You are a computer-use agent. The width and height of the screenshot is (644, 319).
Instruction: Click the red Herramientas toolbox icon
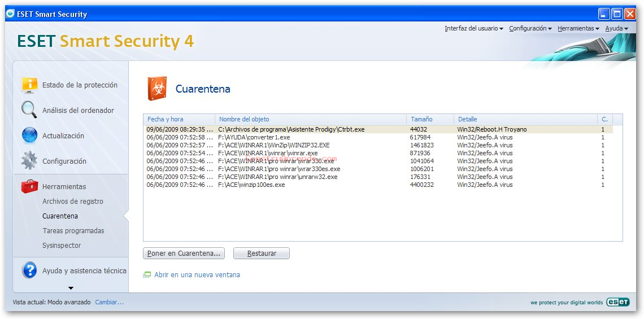[29, 186]
